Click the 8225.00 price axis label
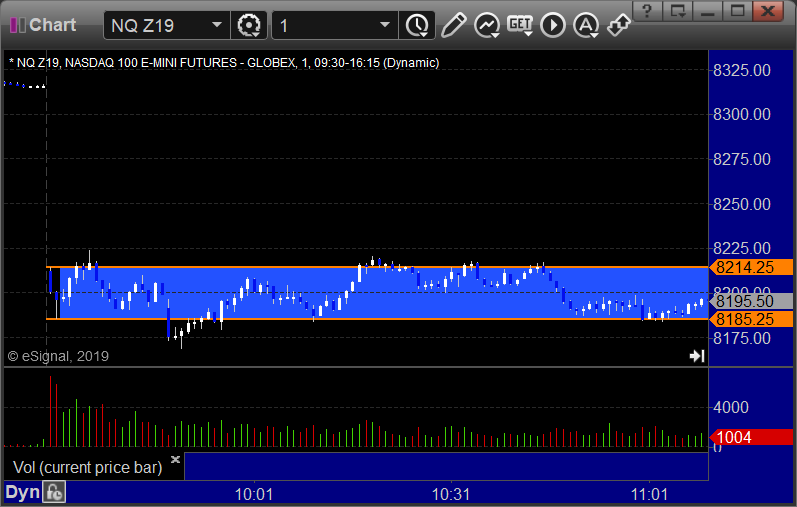 click(742, 248)
